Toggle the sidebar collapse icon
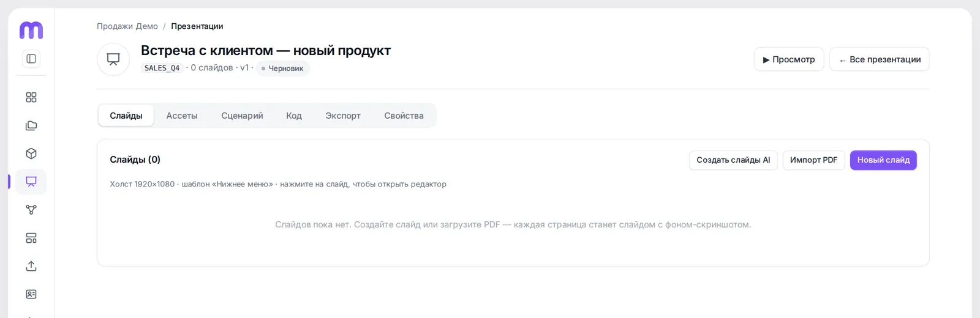The width and height of the screenshot is (980, 318). pyautogui.click(x=31, y=59)
